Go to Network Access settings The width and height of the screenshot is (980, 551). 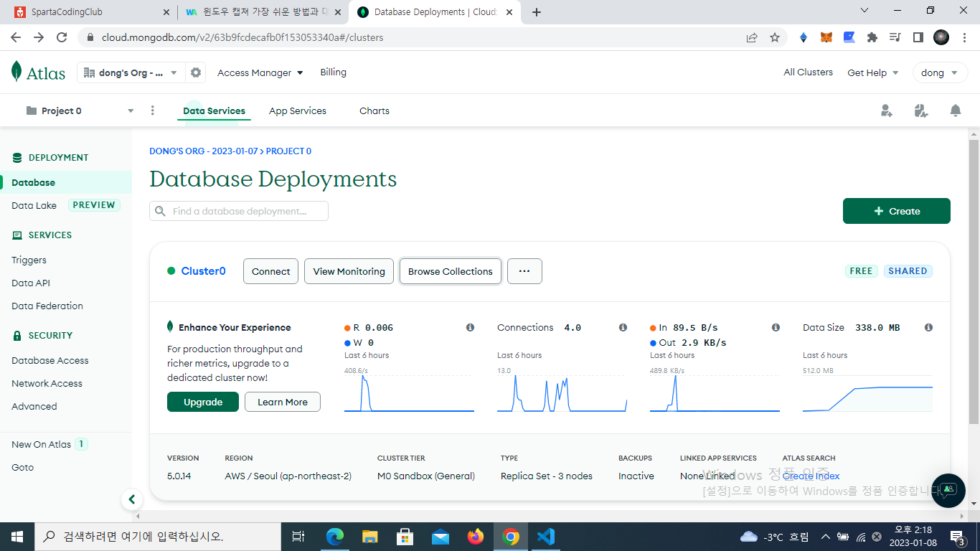[47, 383]
